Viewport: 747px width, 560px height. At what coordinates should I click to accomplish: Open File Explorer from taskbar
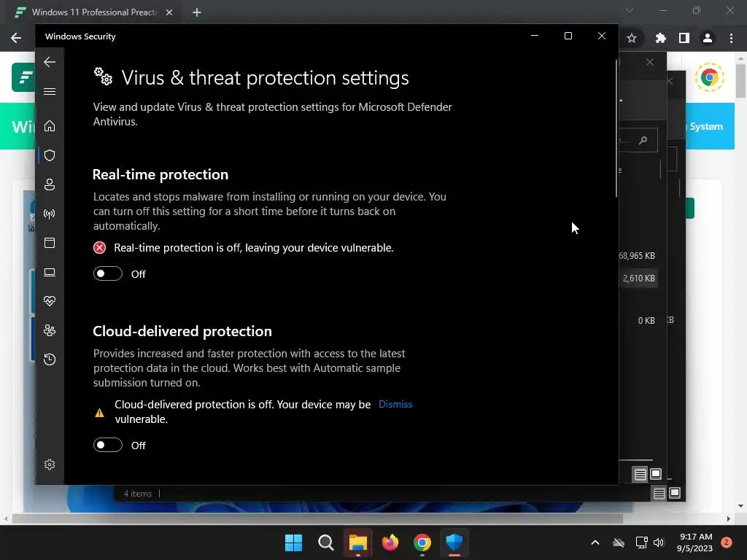357,542
